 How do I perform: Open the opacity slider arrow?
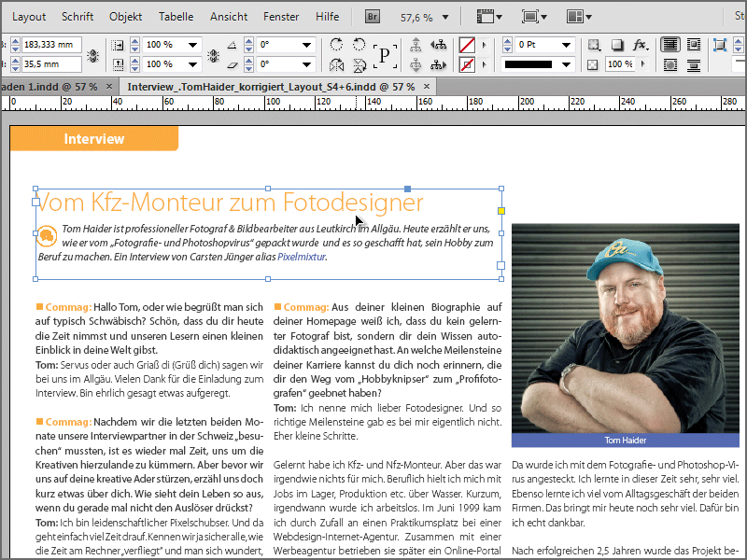pyautogui.click(x=642, y=63)
